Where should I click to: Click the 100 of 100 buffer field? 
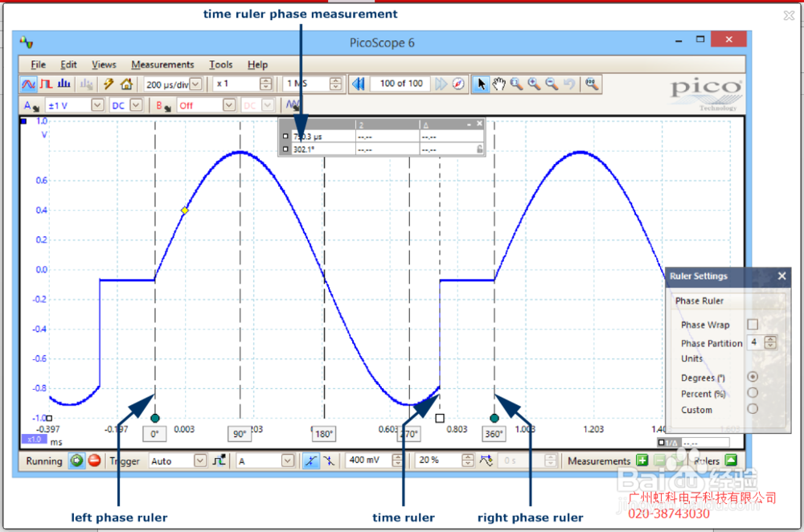coord(401,84)
